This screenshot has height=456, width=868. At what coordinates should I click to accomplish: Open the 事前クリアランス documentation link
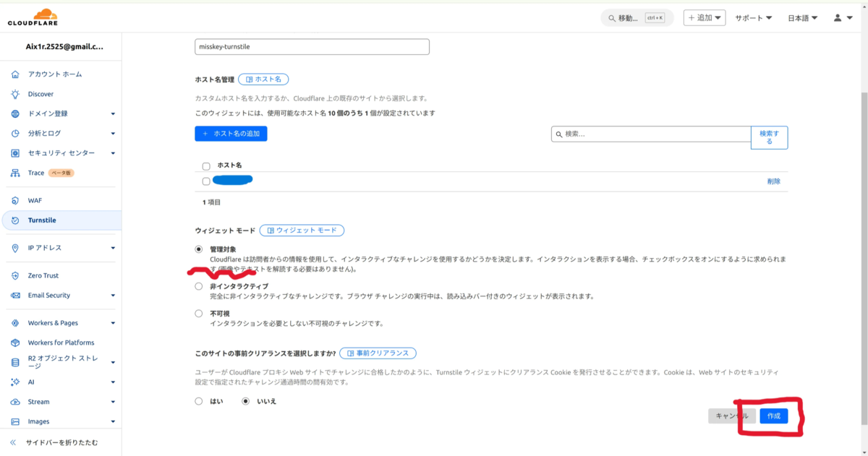tap(378, 353)
